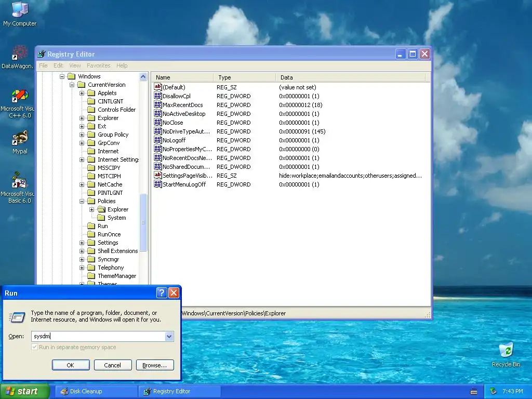Open the DataWagon desktop shortcut
Screen dimensions: 532x399
[18, 57]
